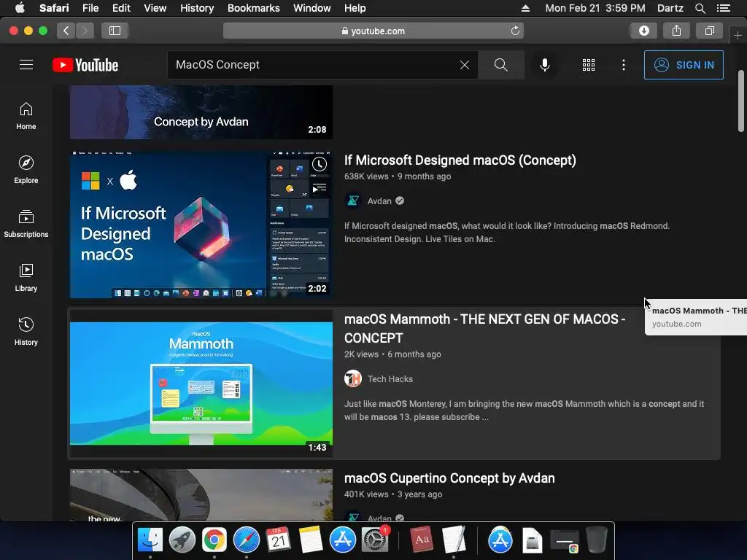Reload the page with the refresh icon
Screen dimensions: 747x560
click(x=515, y=31)
